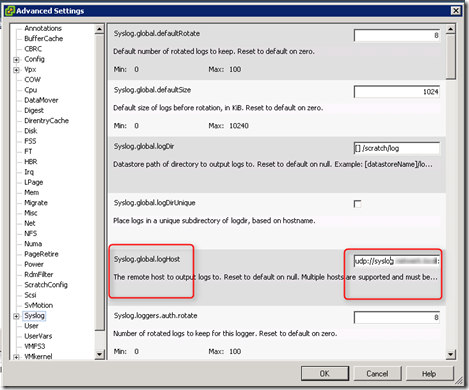Click the Syslog.global.logHost input field

[397, 261]
